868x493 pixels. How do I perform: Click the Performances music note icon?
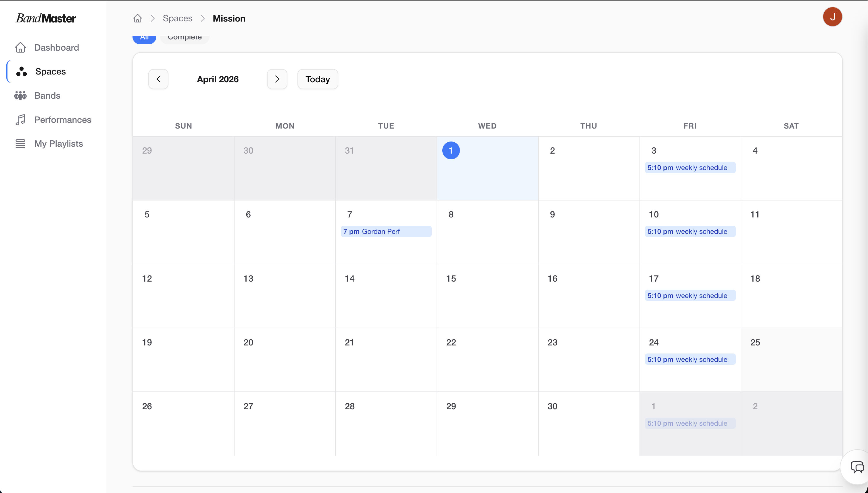pyautogui.click(x=20, y=120)
